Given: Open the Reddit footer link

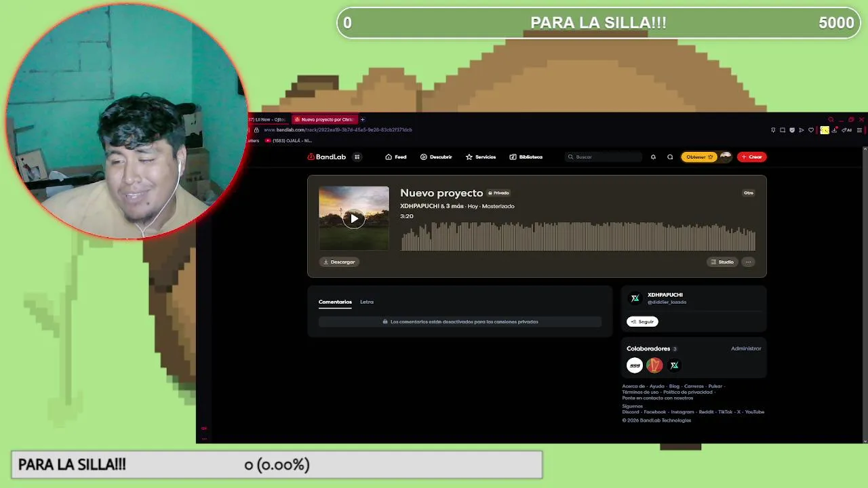Looking at the screenshot, I should (706, 412).
